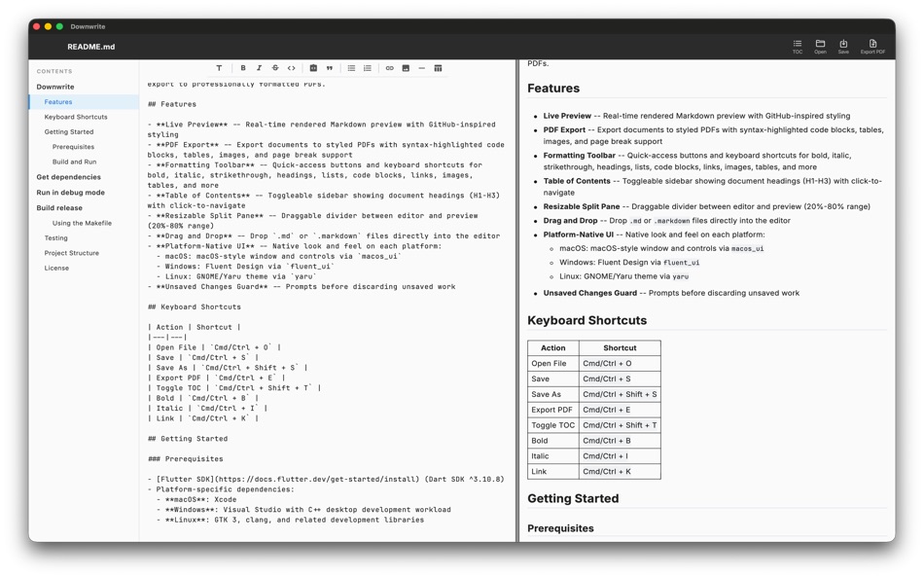Collapse the Features entry under Downwrite
The width and height of the screenshot is (924, 578).
point(56,101)
